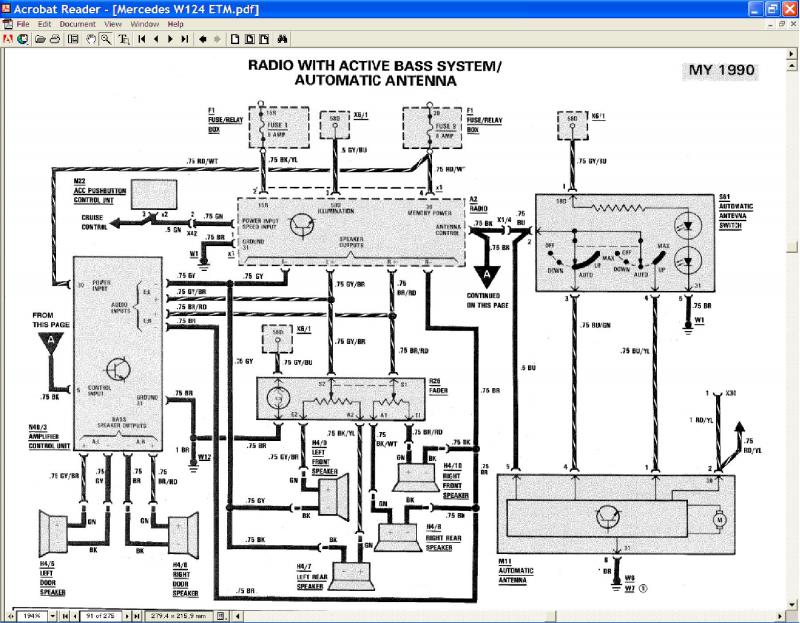
Task: Click the 'M22 ACC PUSHBUTTON CONTROL UNIT' label
Action: (x=100, y=191)
